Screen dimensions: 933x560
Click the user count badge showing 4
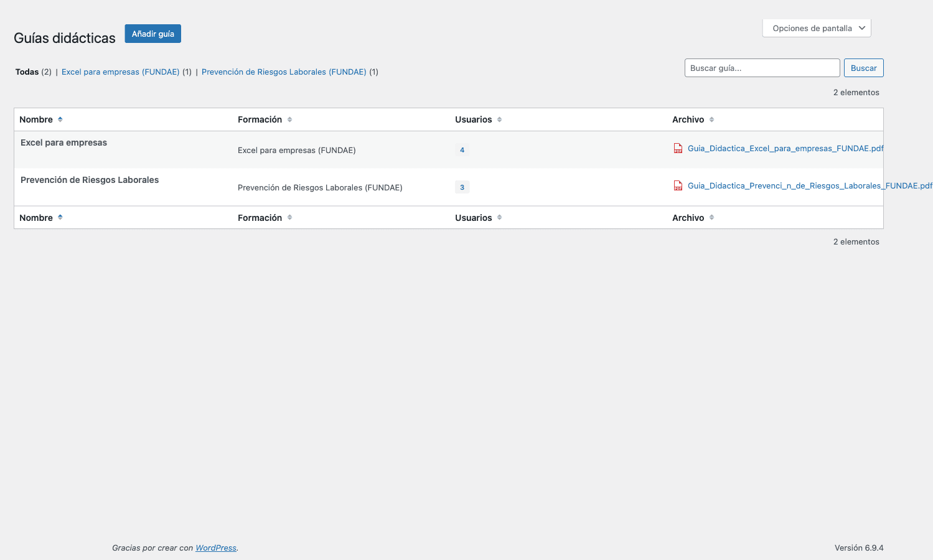click(462, 150)
